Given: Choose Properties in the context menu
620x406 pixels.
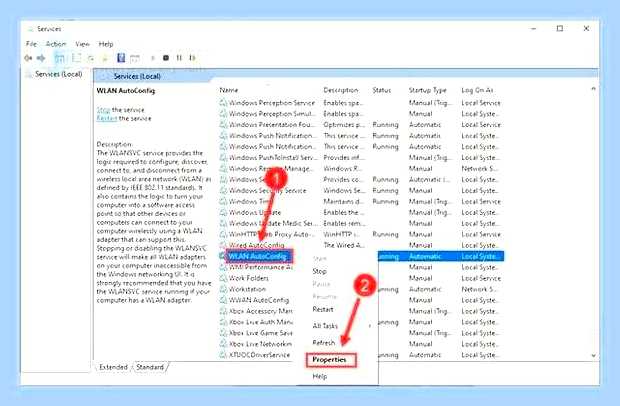Looking at the screenshot, I should pos(331,360).
